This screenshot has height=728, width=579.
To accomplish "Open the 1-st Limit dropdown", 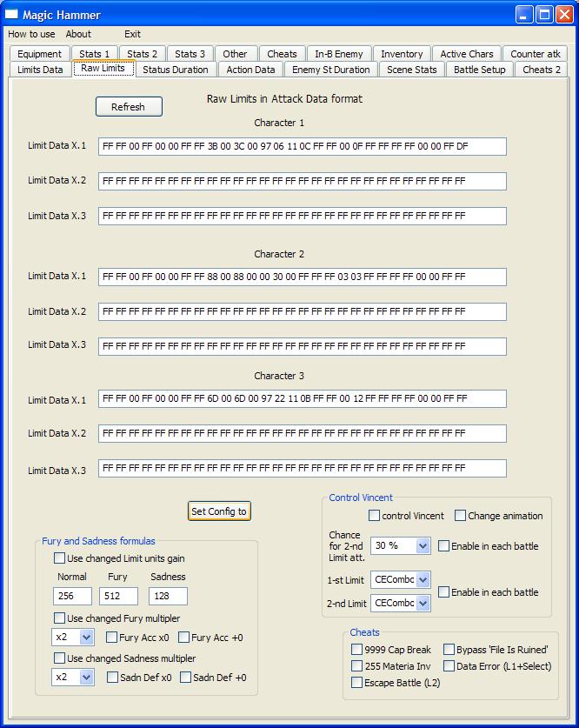I will tap(401, 579).
